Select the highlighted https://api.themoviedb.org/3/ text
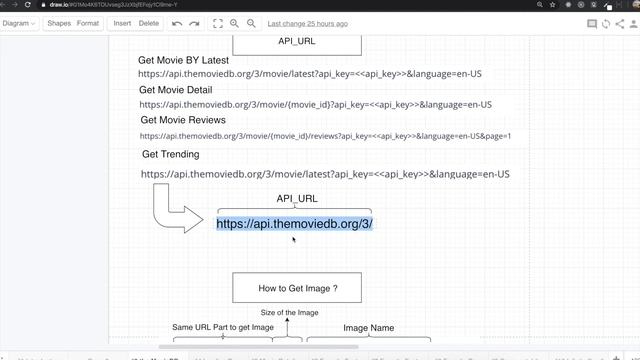This screenshot has width=640, height=360. pyautogui.click(x=294, y=224)
